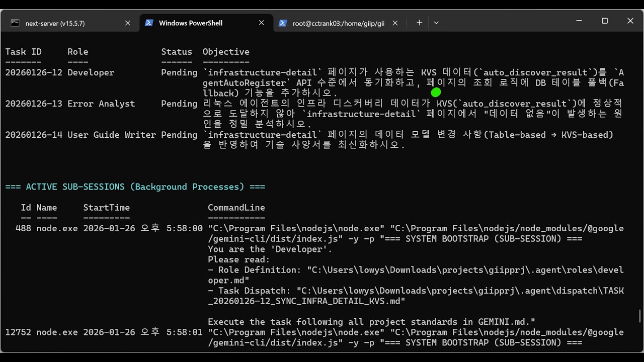The width and height of the screenshot is (644, 362).
Task: Maximize the terminal window
Action: click(x=605, y=21)
